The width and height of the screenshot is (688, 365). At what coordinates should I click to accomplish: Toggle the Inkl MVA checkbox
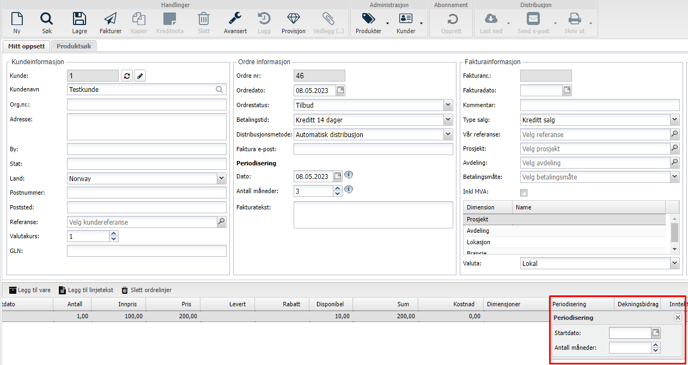point(523,193)
